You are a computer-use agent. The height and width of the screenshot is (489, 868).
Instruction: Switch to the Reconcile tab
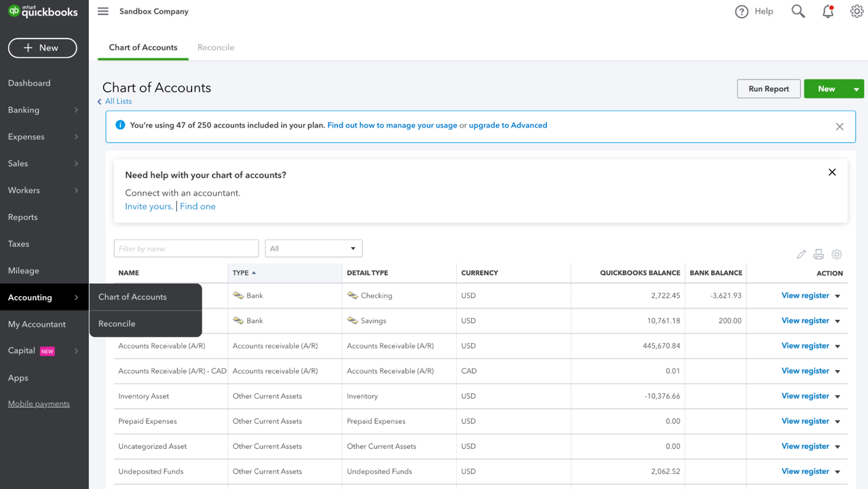[216, 48]
